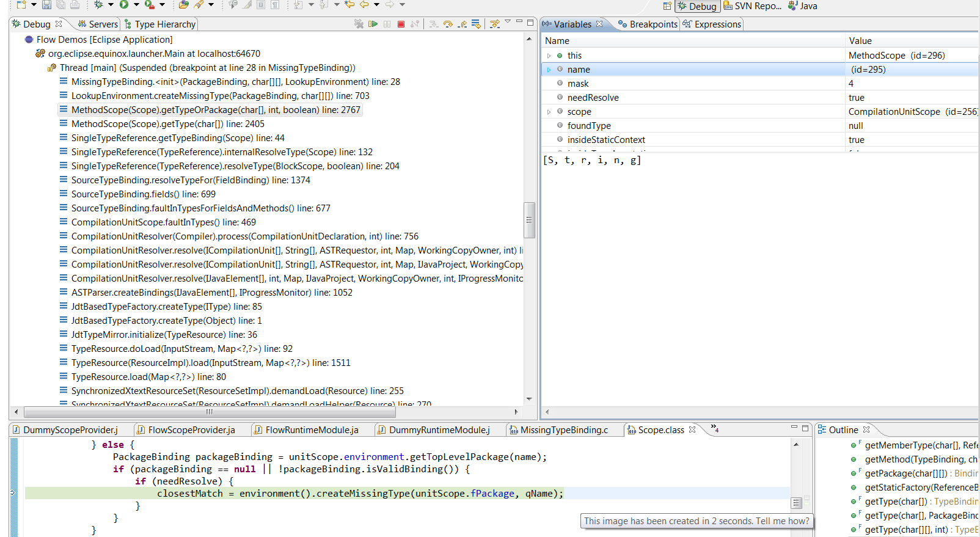Click the Resume debug icon
This screenshot has width=980, height=537.
373,24
